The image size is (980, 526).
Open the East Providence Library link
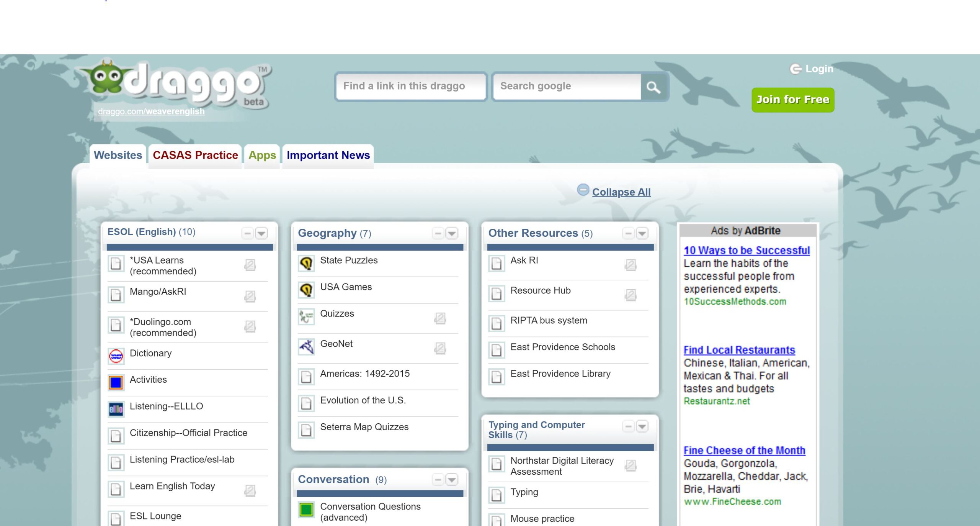(x=560, y=374)
